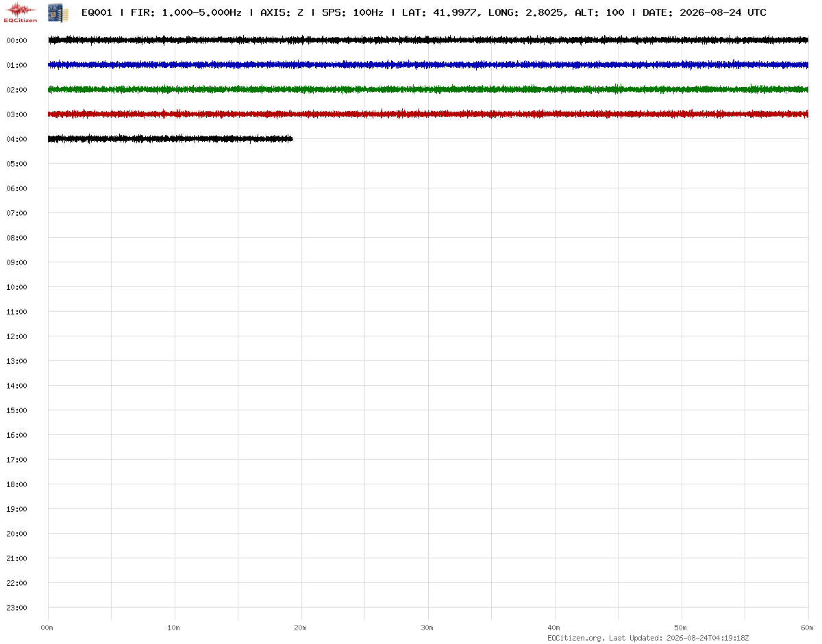Click the "13:00" hour label
This screenshot has height=644, width=822.
click(x=16, y=361)
